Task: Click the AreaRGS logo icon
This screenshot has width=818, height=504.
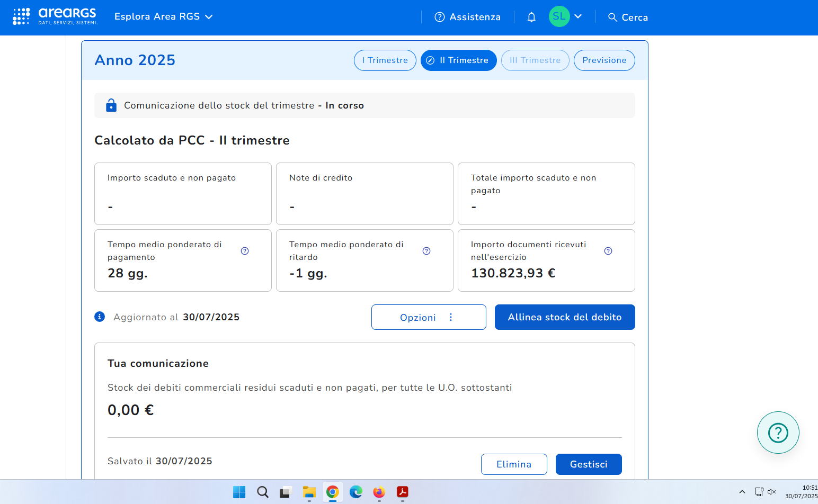Action: coord(21,16)
